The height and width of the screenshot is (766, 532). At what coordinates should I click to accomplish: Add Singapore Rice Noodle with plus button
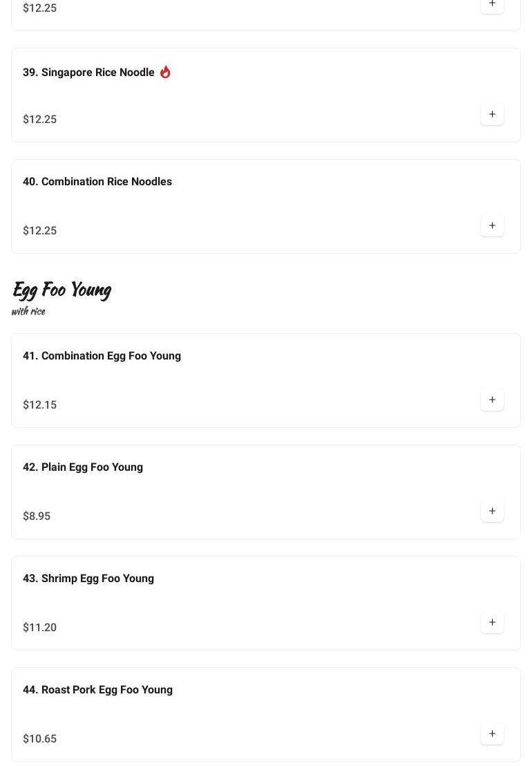(492, 115)
